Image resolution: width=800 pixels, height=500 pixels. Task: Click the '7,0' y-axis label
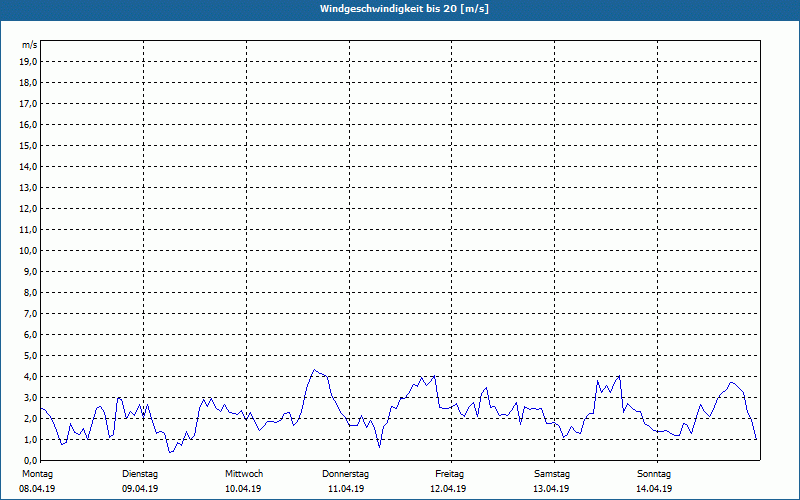(x=30, y=314)
